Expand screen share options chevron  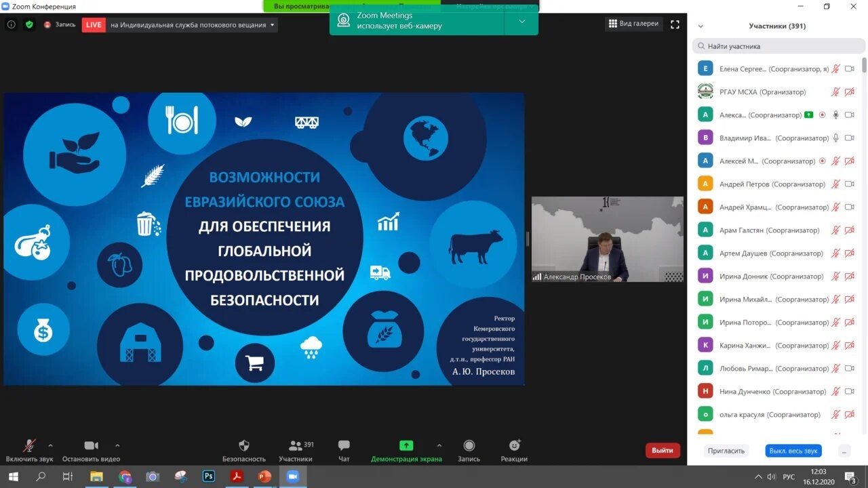[439, 445]
